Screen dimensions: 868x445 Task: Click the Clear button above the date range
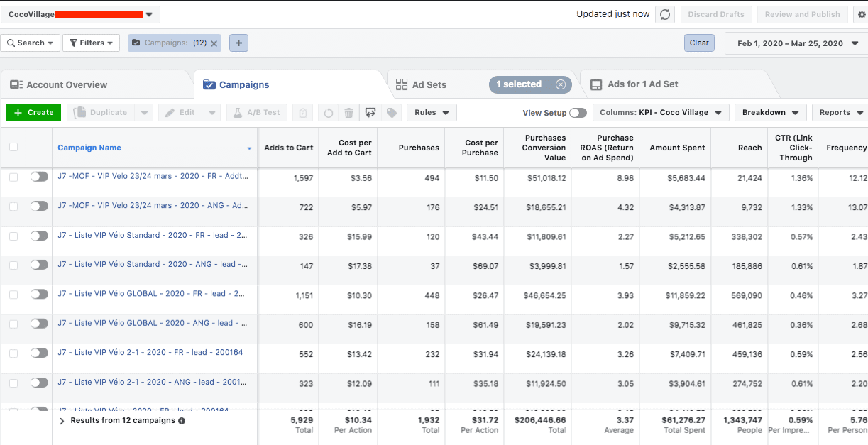(x=699, y=43)
